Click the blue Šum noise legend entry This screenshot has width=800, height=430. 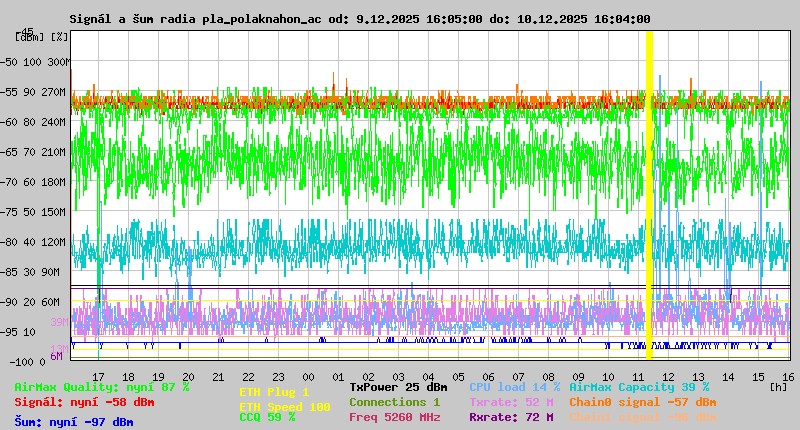coord(73,422)
